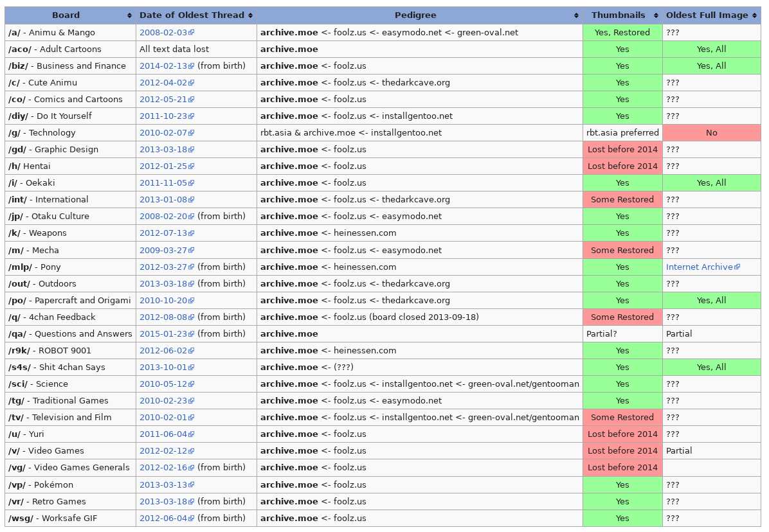
Task: Select the 'Partial?' thumbnails cell for /qa/
Action: pyautogui.click(x=622, y=333)
